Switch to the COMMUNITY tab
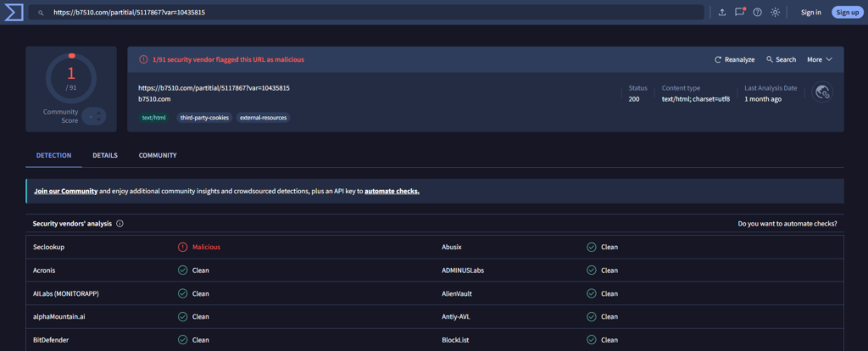This screenshot has height=351, width=868. click(x=158, y=155)
